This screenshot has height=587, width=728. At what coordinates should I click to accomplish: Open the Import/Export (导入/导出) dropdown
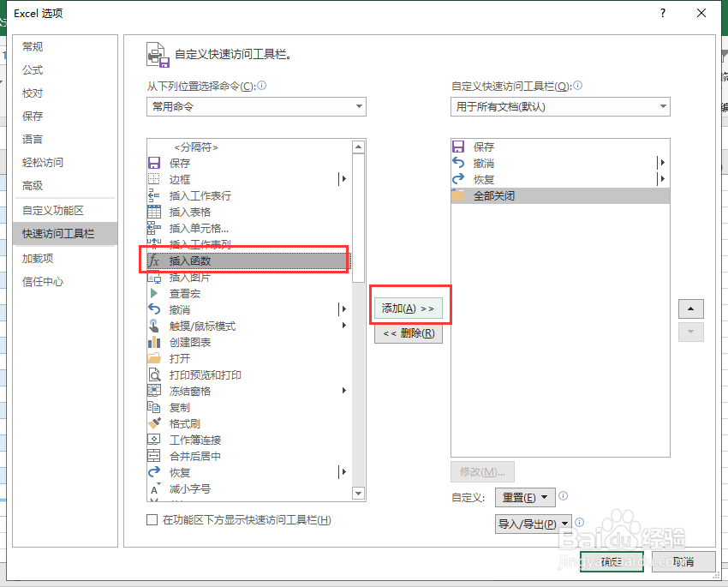pyautogui.click(x=533, y=524)
